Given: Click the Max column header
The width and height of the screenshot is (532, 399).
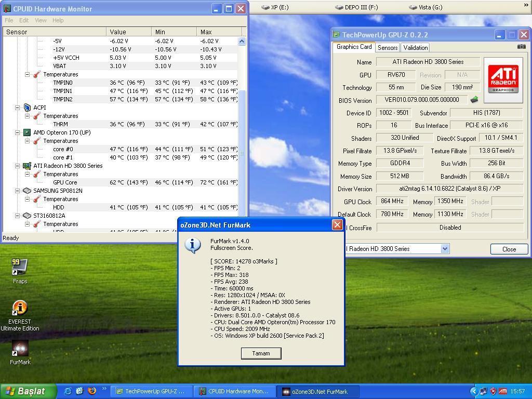Looking at the screenshot, I should pyautogui.click(x=219, y=32).
